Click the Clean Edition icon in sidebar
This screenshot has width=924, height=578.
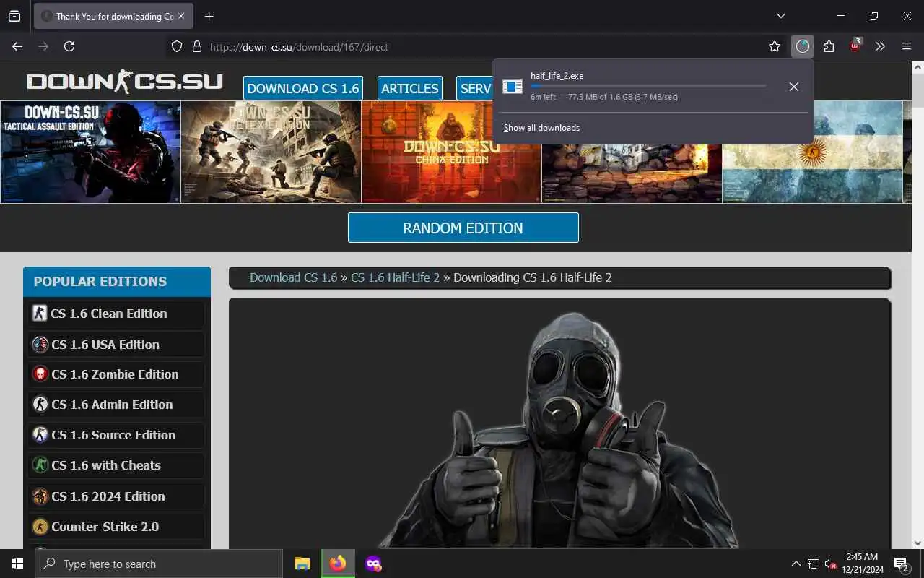tap(40, 314)
